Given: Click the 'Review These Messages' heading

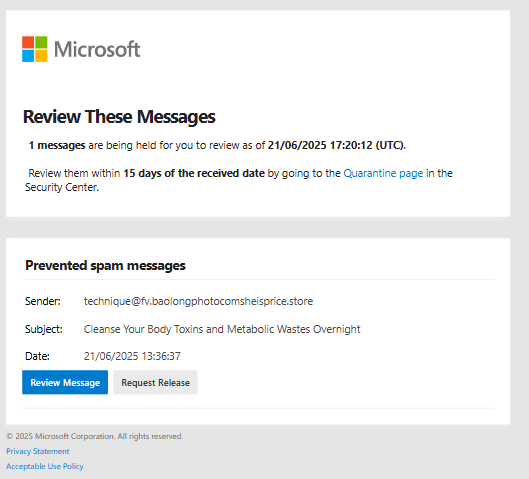Looking at the screenshot, I should (x=119, y=117).
